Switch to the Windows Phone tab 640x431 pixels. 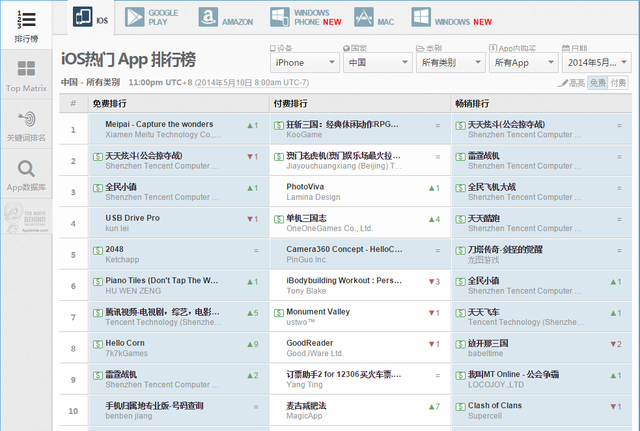coord(305,18)
